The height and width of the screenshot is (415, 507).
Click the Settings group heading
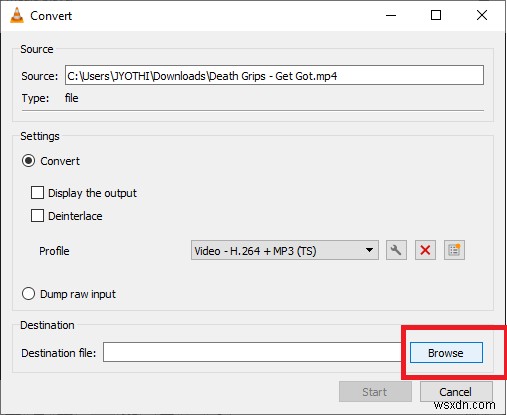coord(40,136)
